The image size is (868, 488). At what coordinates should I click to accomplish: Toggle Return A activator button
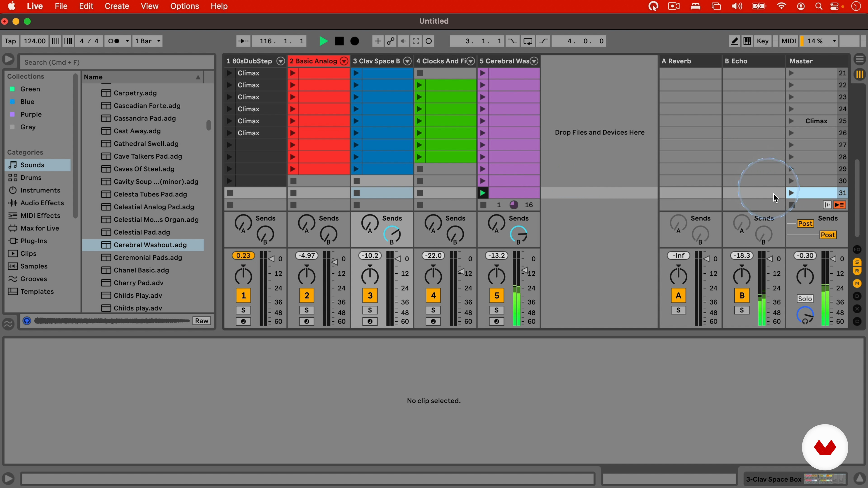(x=679, y=296)
